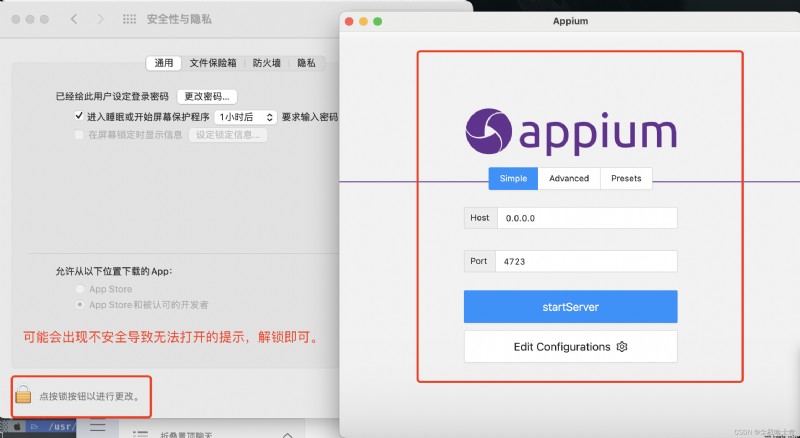Focus the Host input field showing 0.0.0.0

pyautogui.click(x=587, y=218)
